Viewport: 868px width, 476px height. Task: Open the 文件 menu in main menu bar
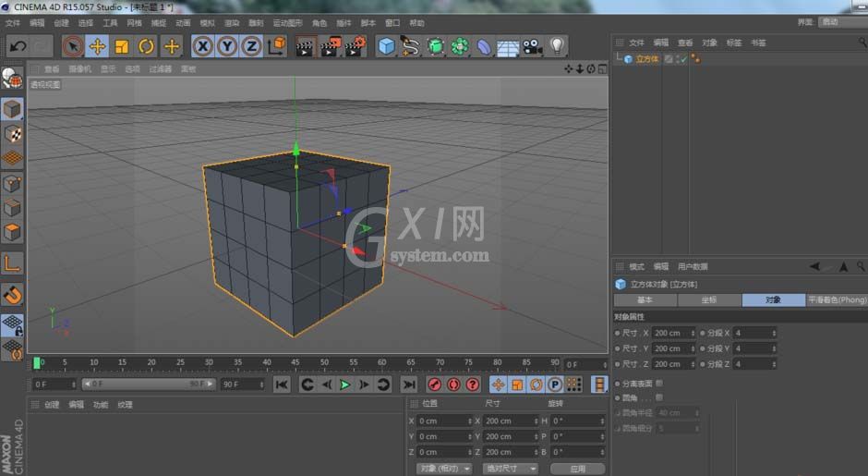(13, 23)
